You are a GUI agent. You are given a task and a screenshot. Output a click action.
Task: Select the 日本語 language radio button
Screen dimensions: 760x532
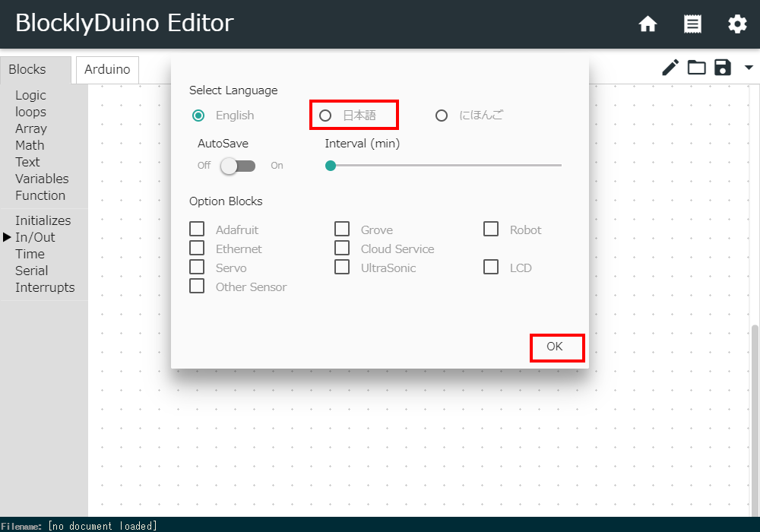coord(325,116)
